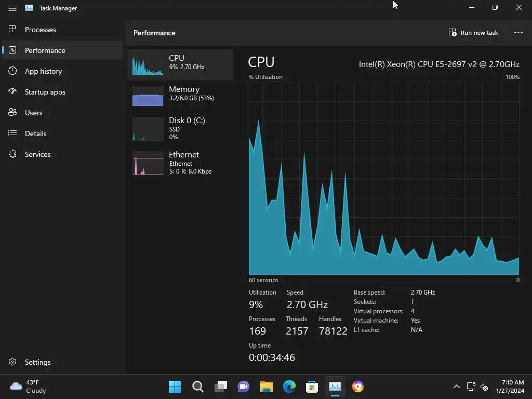Open the Processes page icon
The width and height of the screenshot is (532, 399).
click(12, 29)
